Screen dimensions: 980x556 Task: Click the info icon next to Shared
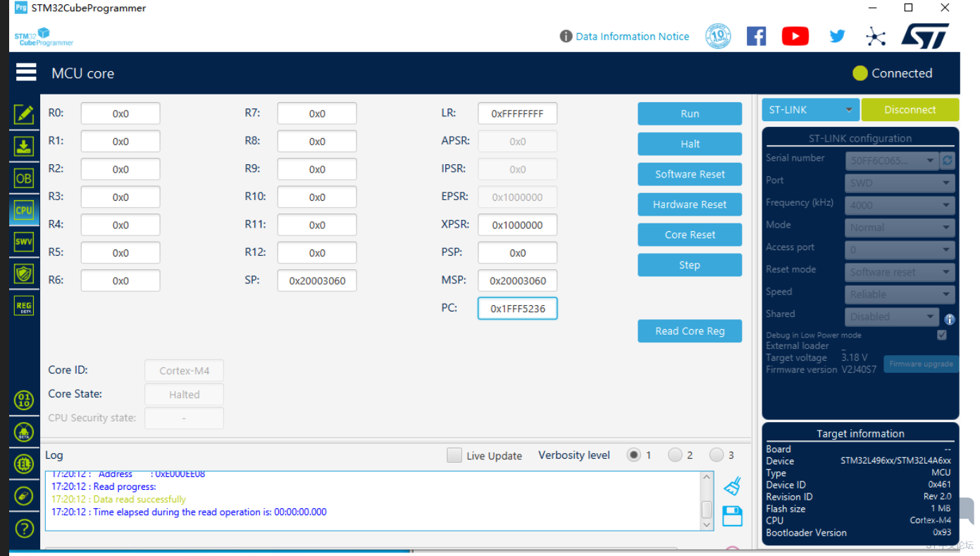pos(950,319)
